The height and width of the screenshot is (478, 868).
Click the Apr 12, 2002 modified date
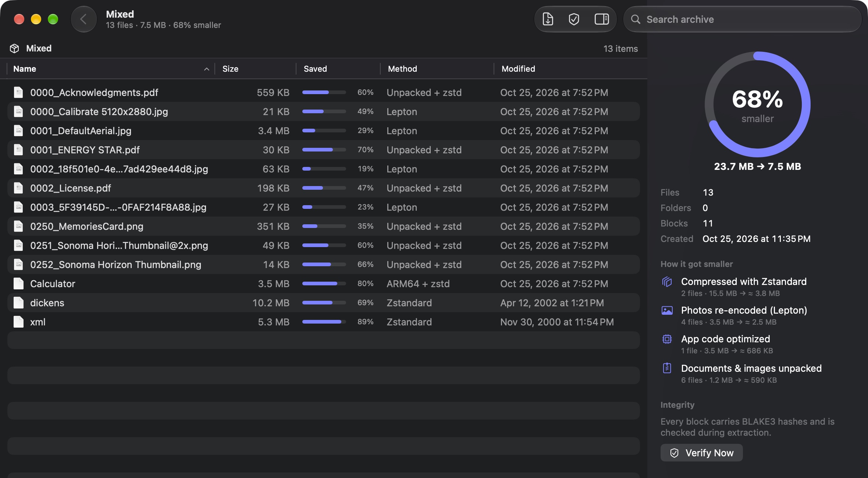click(x=552, y=303)
